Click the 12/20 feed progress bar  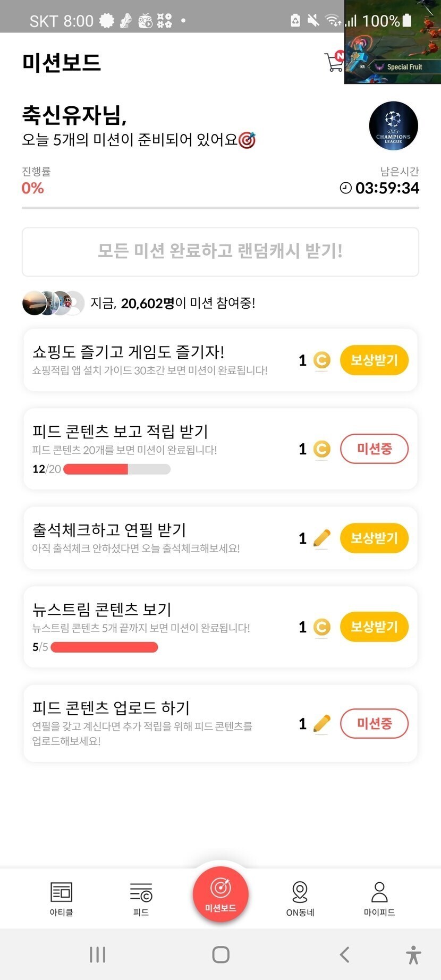tap(117, 469)
